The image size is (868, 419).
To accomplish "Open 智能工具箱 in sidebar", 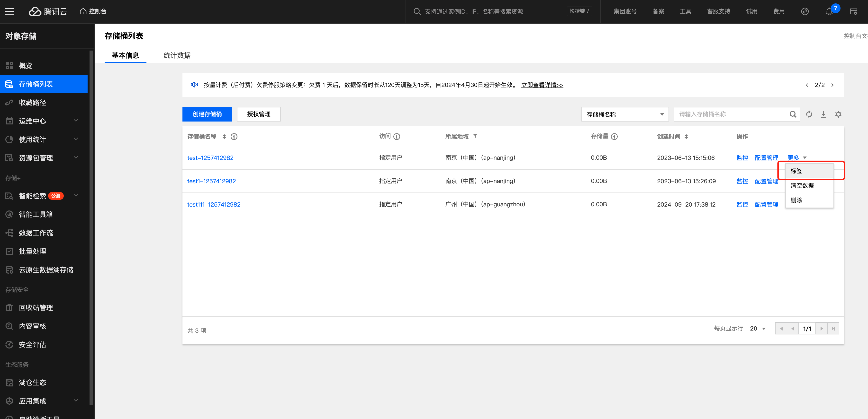I will click(x=44, y=214).
